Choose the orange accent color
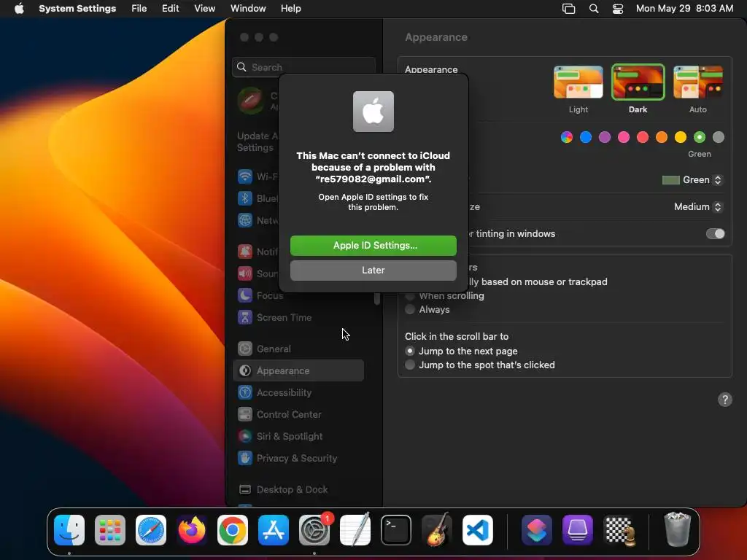The height and width of the screenshot is (560, 747). (661, 138)
